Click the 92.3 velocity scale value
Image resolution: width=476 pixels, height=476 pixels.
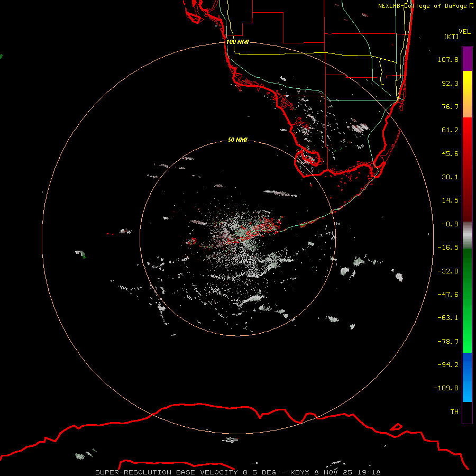[450, 83]
